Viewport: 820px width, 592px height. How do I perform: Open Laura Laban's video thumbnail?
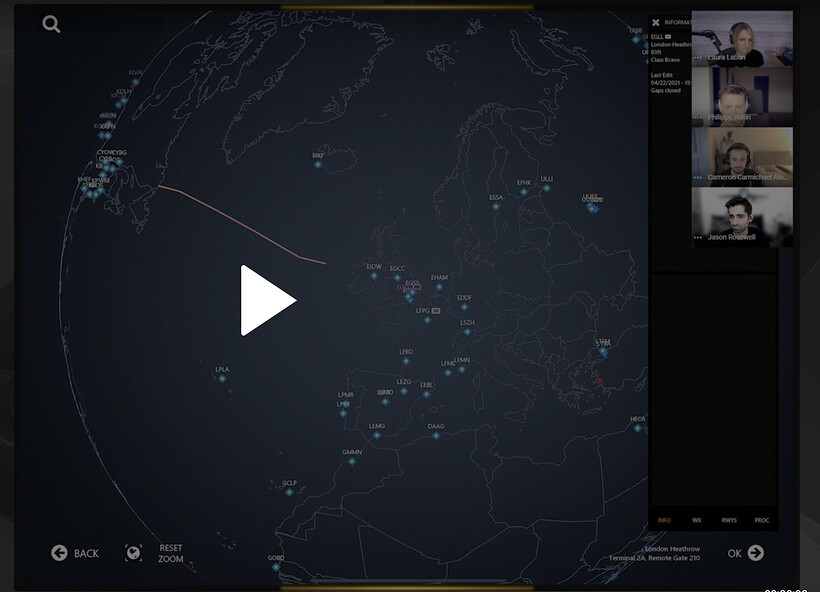(742, 39)
